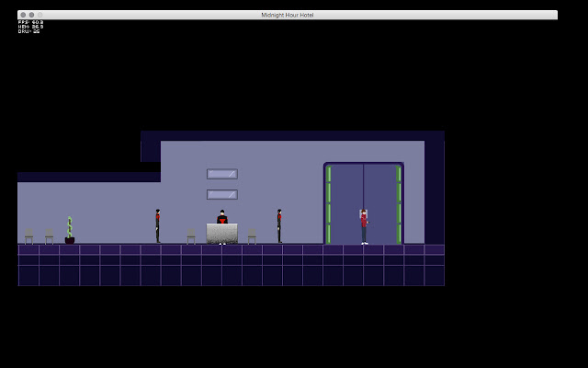This screenshot has width=588, height=368.
Task: Select the guard right of reception desk
Action: 279,226
